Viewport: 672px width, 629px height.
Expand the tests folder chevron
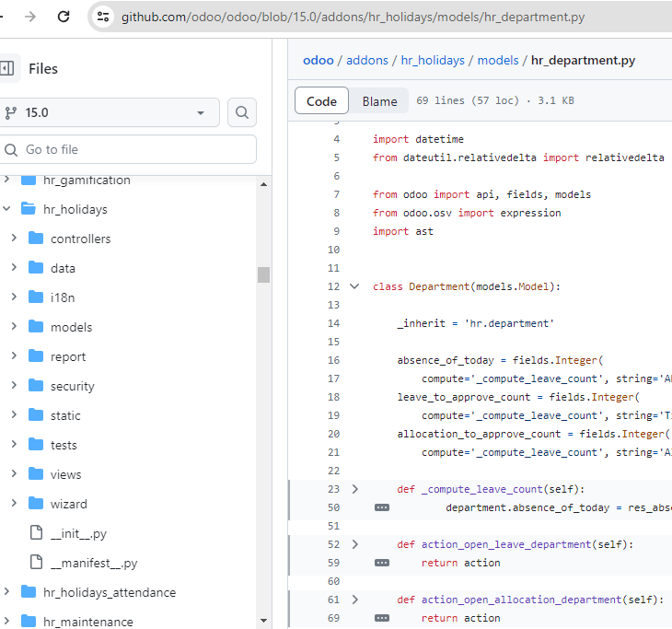(14, 444)
